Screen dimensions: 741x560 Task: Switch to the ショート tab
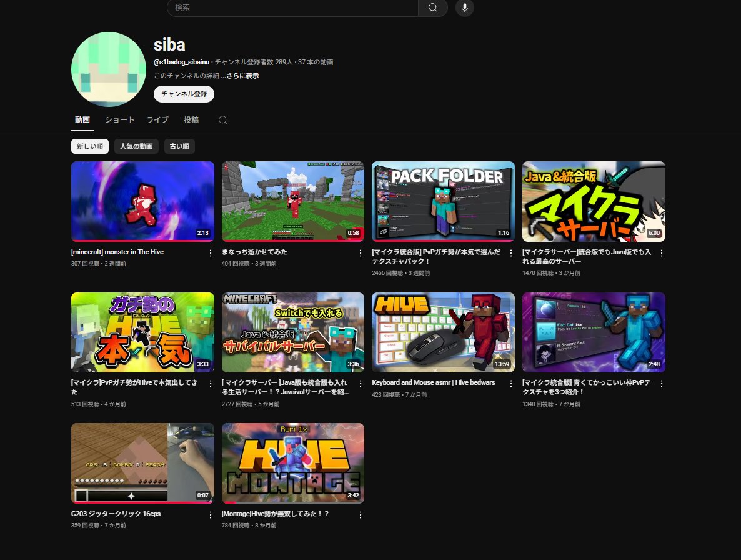tap(119, 120)
